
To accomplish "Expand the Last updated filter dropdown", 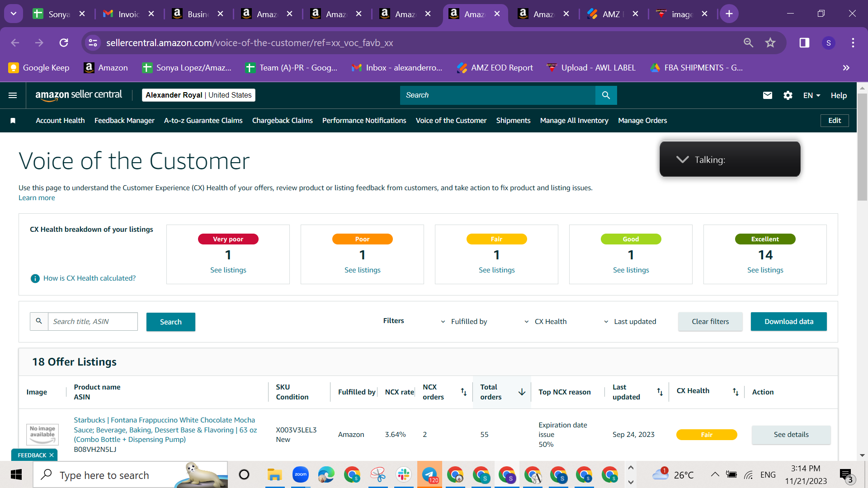I will 630,322.
